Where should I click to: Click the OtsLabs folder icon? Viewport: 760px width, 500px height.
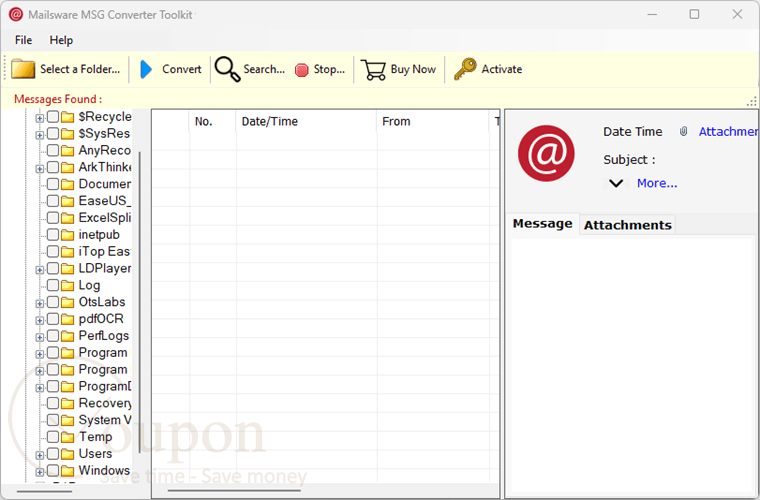pyautogui.click(x=67, y=302)
